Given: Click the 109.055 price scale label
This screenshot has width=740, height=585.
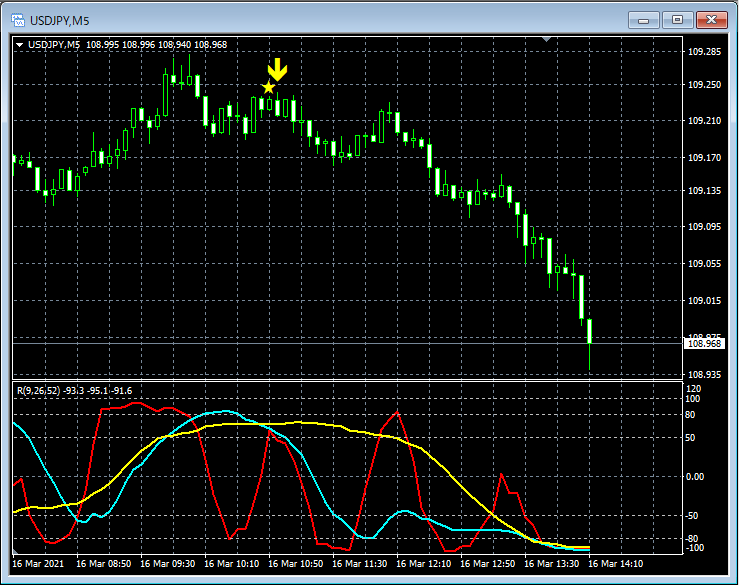Looking at the screenshot, I should (x=706, y=264).
